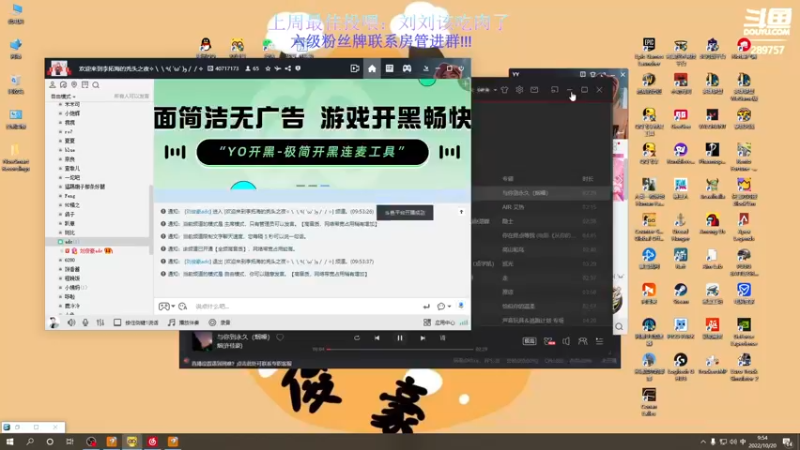Select the 6090 channel in the list
This screenshot has height=450, width=800.
(x=70, y=260)
